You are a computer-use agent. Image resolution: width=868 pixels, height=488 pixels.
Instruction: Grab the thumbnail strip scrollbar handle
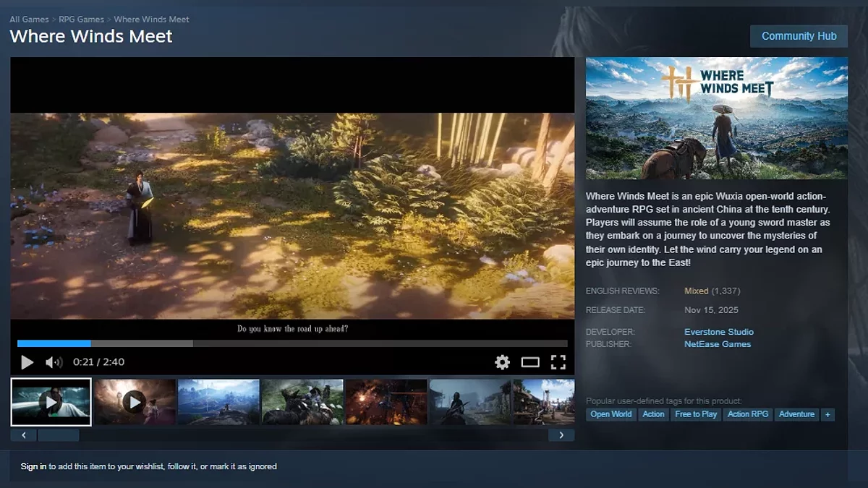(x=59, y=435)
